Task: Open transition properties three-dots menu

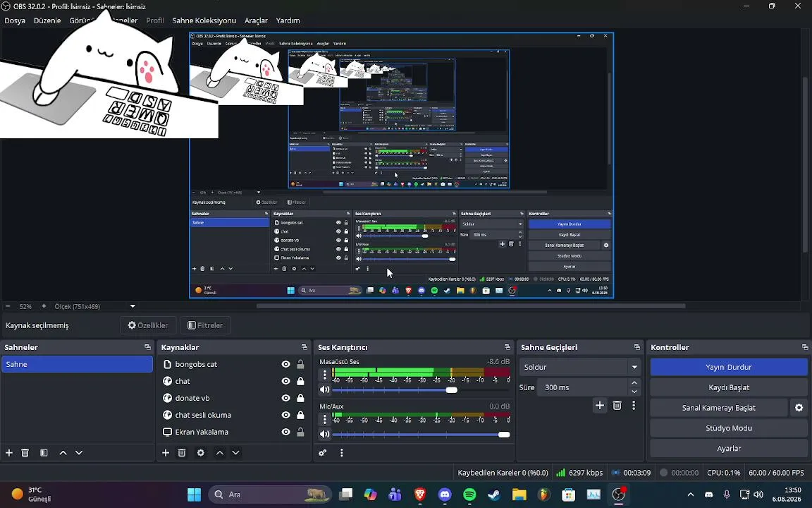Action: (x=634, y=406)
